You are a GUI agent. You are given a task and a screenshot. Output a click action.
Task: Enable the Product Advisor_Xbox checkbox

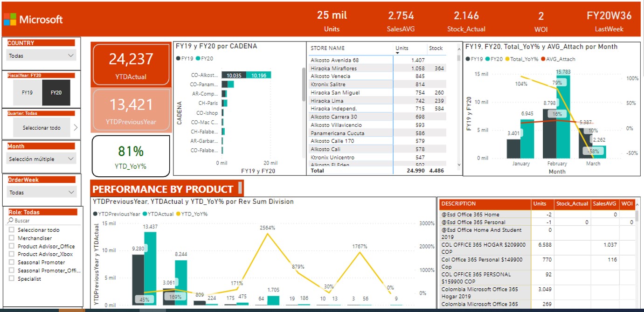pyautogui.click(x=12, y=254)
